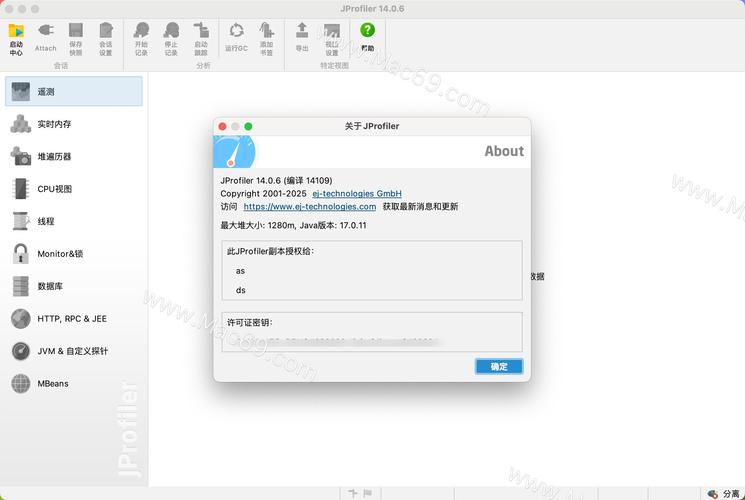Switch to 实时内存 live memory section
This screenshot has height=500, width=745.
tap(74, 124)
